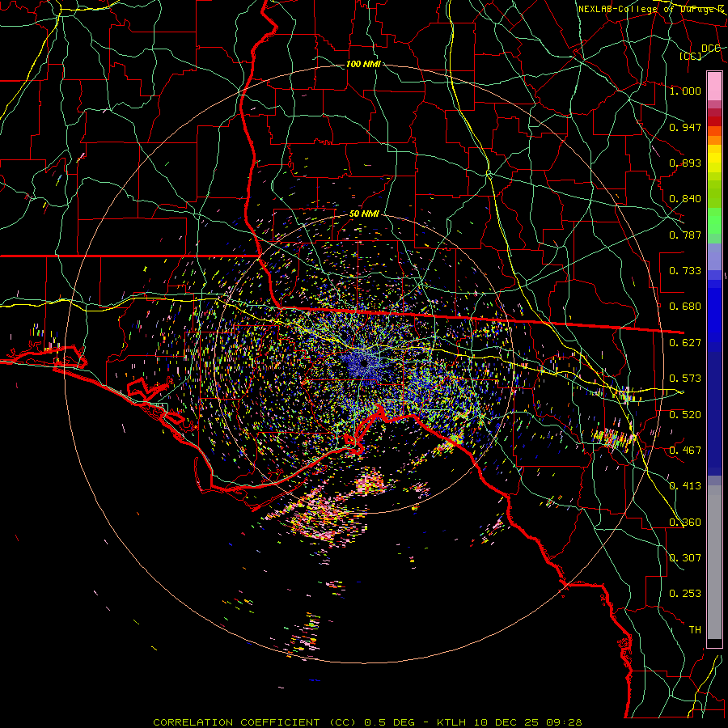The height and width of the screenshot is (728, 728).
Task: Click the 0.840 scale value
Action: pyautogui.click(x=685, y=199)
